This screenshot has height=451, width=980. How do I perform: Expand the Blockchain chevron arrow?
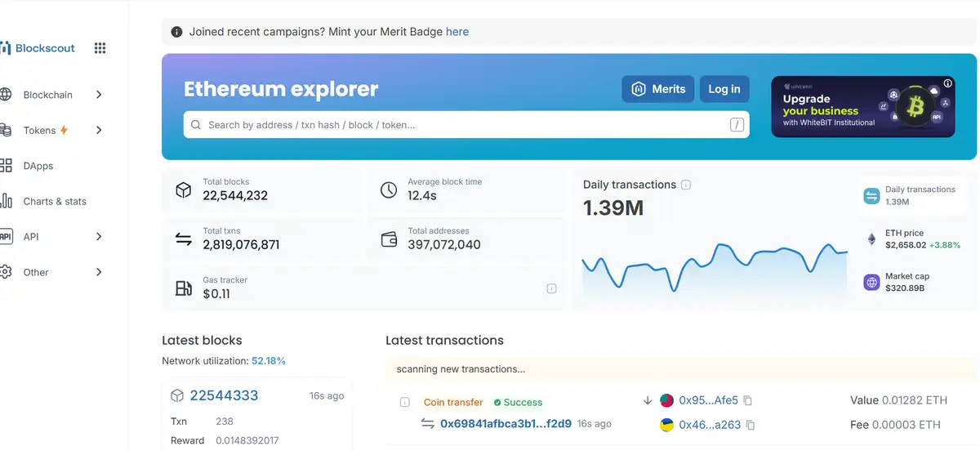click(x=99, y=95)
